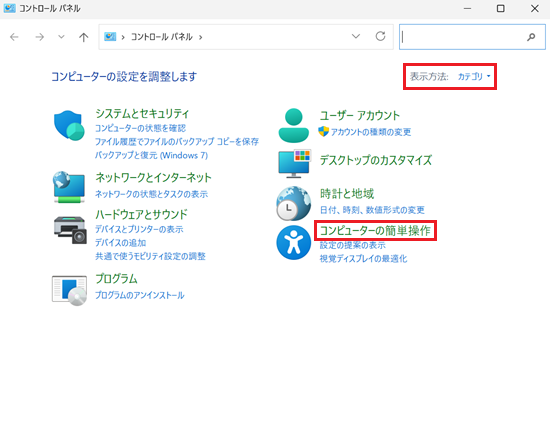
Task: Open the カテゴリ view-by dropdown
Action: click(x=474, y=76)
